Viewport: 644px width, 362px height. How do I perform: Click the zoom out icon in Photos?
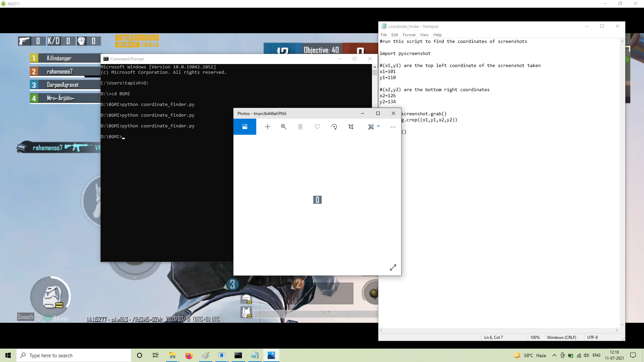pyautogui.click(x=283, y=127)
